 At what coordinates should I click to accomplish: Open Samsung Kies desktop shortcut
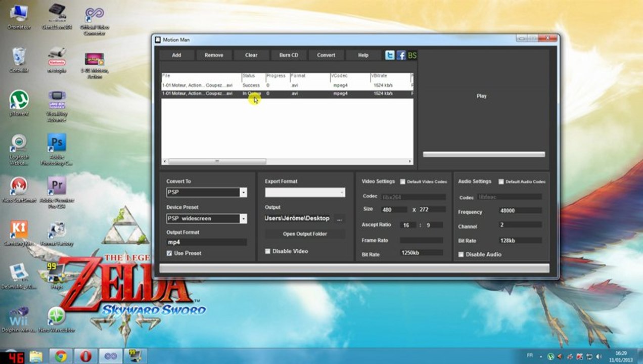(19, 233)
